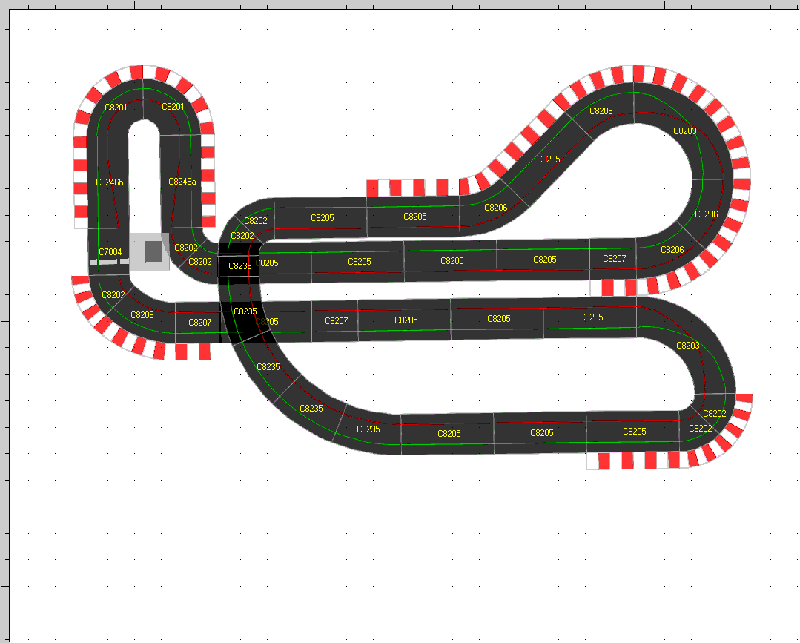
Task: Click the C8207 piece at the bottom-left straight
Action: [x=200, y=323]
